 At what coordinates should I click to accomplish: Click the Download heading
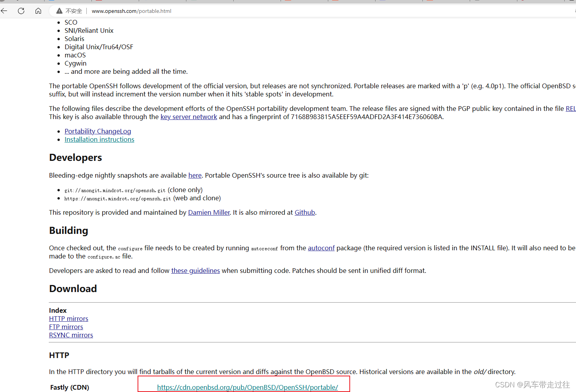click(x=73, y=289)
